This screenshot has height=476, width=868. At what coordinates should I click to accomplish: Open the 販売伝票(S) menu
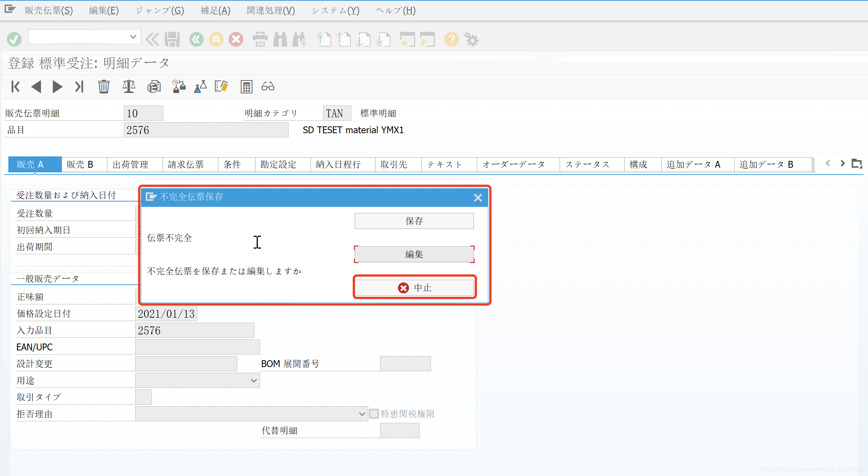[49, 10]
